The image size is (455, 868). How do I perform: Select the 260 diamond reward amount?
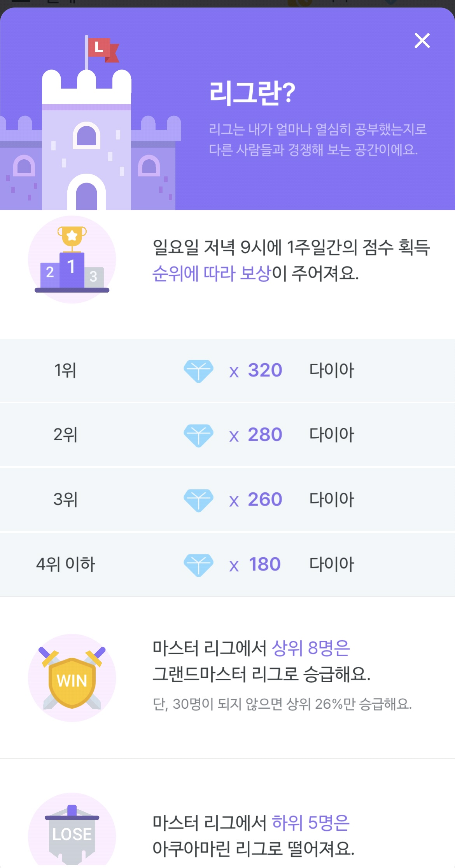click(265, 500)
